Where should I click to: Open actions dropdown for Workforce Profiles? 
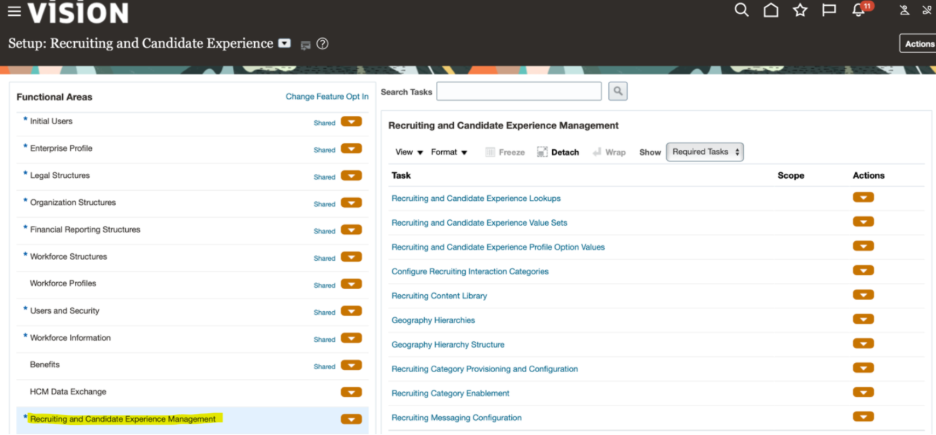pos(351,284)
